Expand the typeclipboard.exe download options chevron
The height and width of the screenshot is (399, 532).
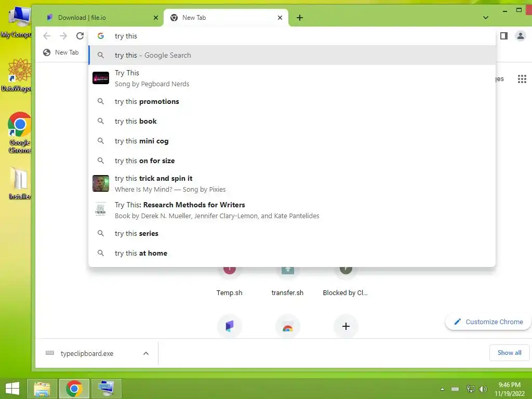(146, 353)
